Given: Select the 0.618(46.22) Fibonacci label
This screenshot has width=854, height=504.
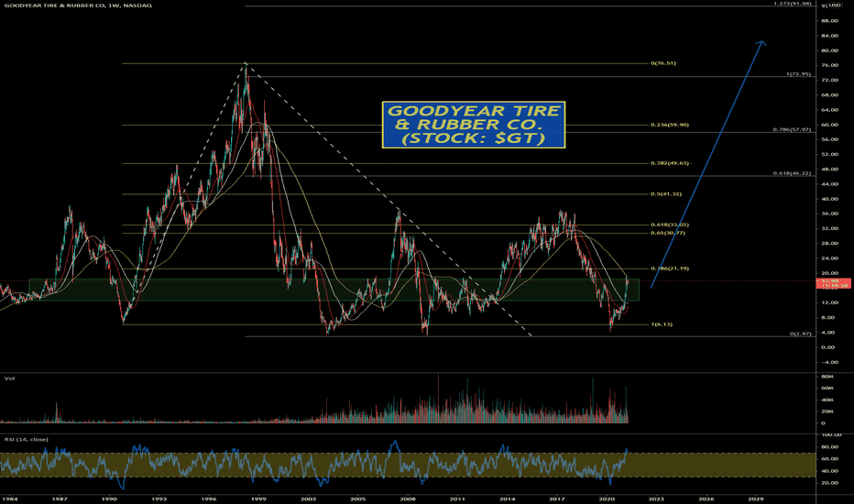Looking at the screenshot, I should tap(792, 173).
